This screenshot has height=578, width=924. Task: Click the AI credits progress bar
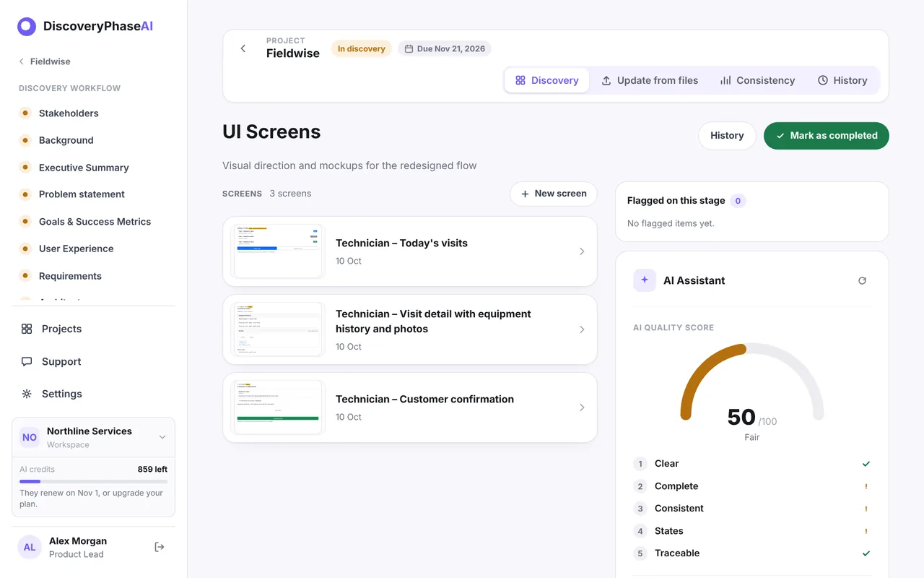pyautogui.click(x=93, y=481)
